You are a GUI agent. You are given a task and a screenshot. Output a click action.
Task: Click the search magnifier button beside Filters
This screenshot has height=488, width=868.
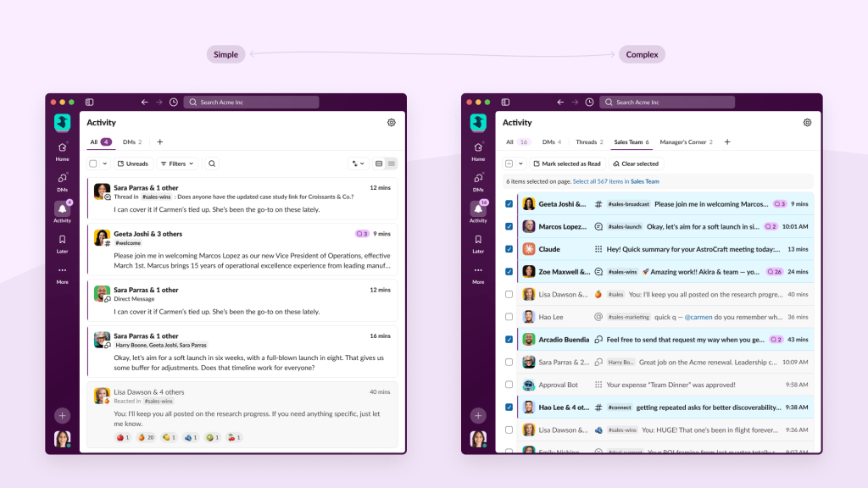pos(212,164)
